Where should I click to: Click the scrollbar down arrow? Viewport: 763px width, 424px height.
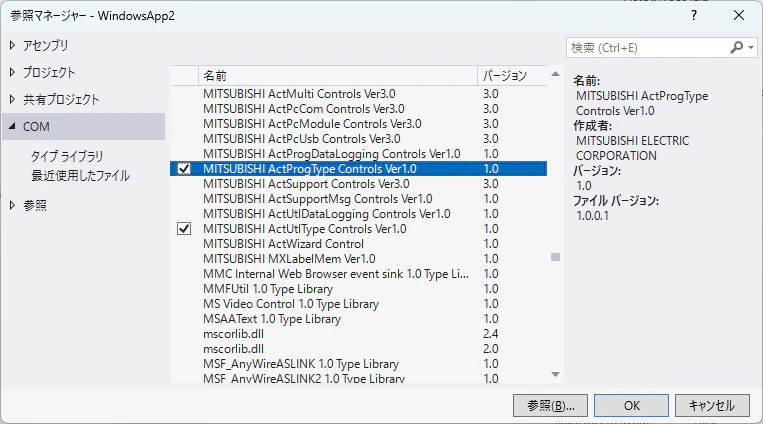555,374
